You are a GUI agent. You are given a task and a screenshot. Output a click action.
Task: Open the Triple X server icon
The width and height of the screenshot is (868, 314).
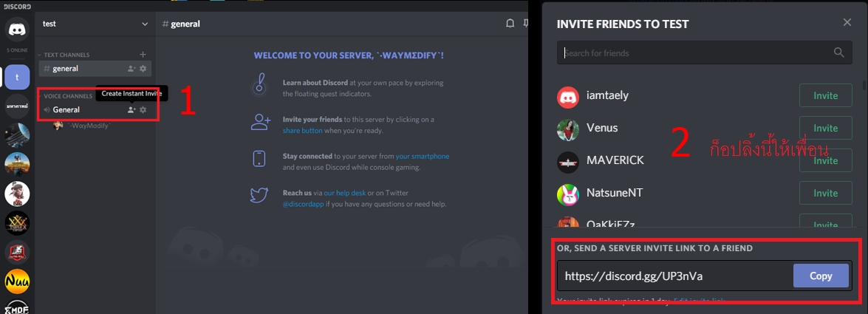pos(16,222)
